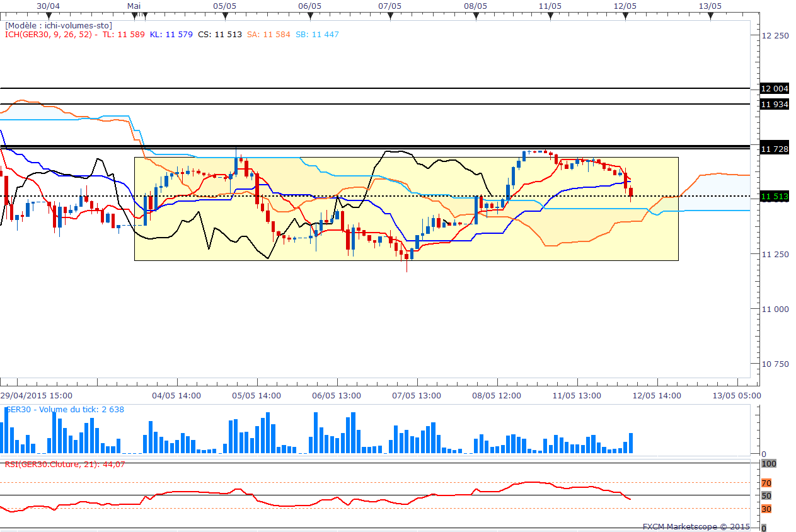The height and width of the screenshot is (532, 796).
Task: Click the 12 004 price level label
Action: click(775, 89)
